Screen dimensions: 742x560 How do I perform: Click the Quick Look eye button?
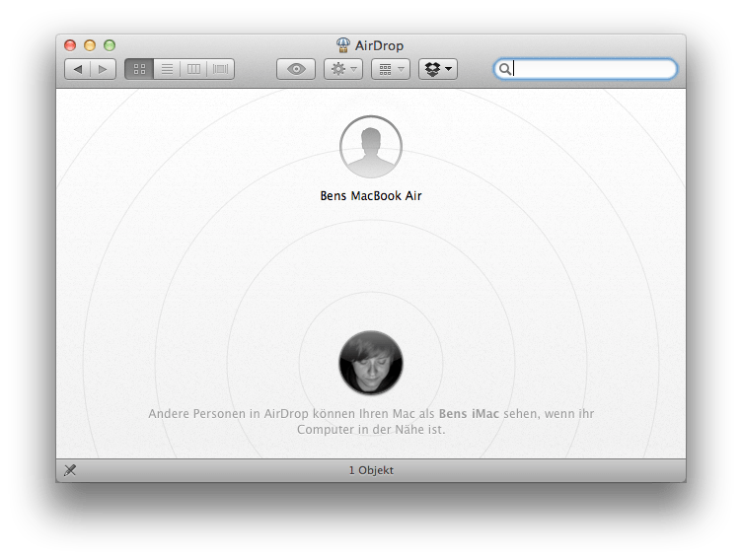click(296, 70)
